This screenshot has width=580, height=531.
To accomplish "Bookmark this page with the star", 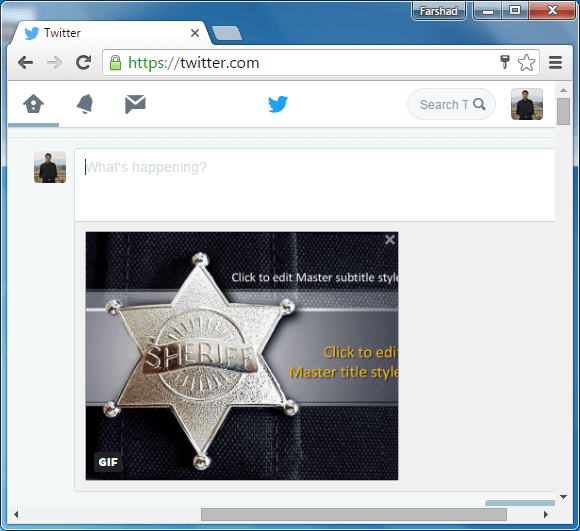I will pyautogui.click(x=526, y=62).
